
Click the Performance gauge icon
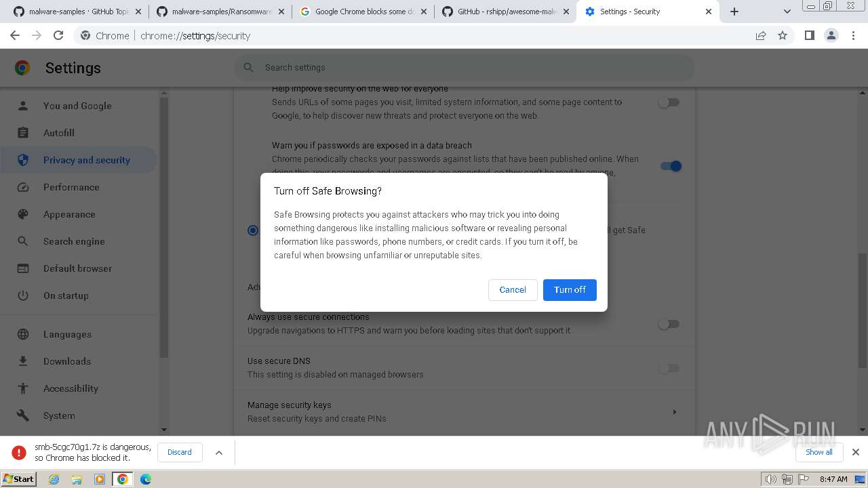[x=23, y=187]
